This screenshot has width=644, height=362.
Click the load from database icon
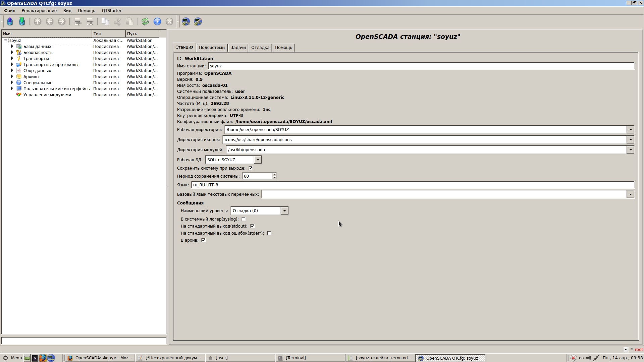tap(10, 22)
